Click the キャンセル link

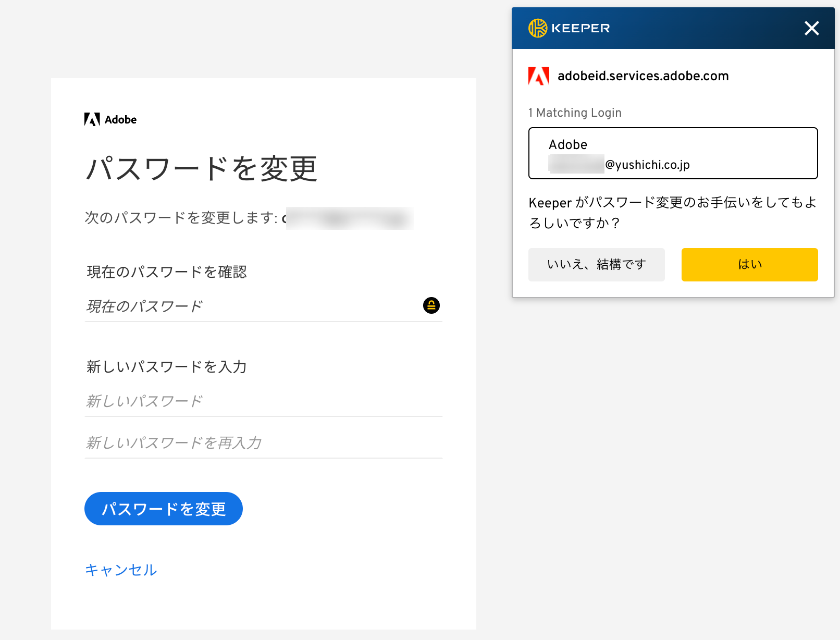point(121,570)
